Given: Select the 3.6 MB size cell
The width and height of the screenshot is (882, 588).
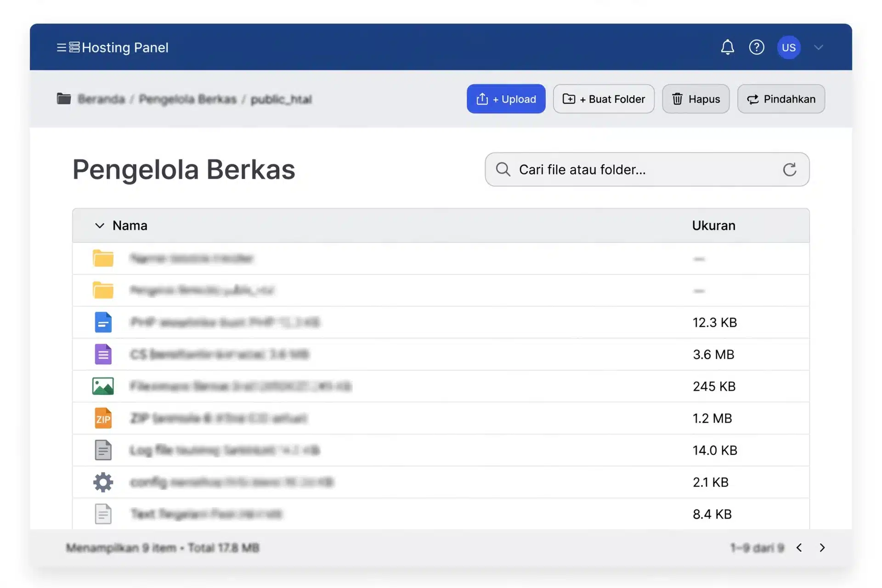Looking at the screenshot, I should tap(713, 355).
